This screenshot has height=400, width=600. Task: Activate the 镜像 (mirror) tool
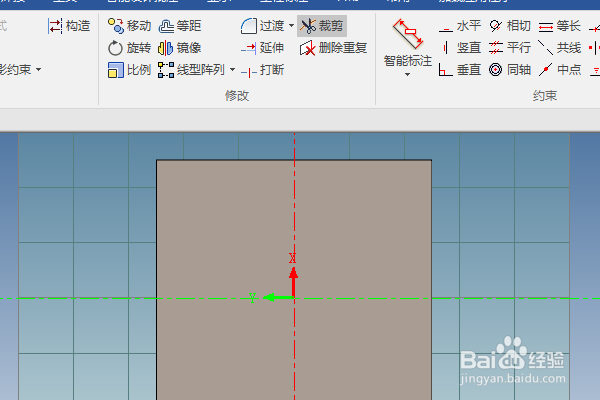180,48
